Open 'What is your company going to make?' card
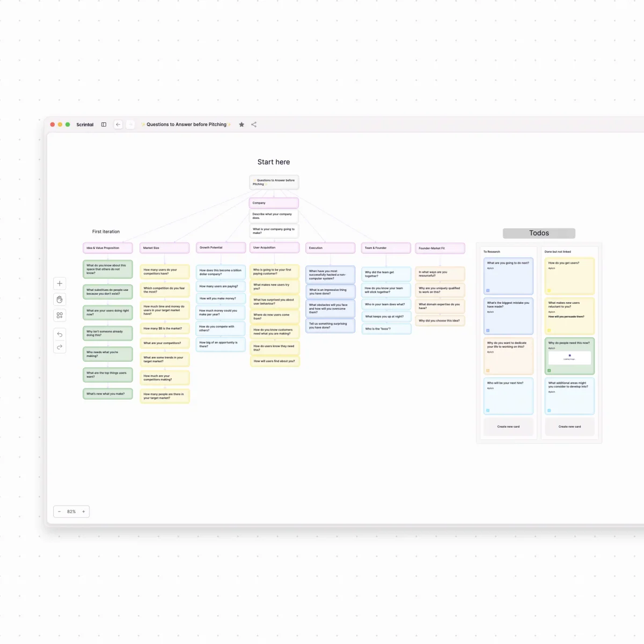 tap(274, 231)
